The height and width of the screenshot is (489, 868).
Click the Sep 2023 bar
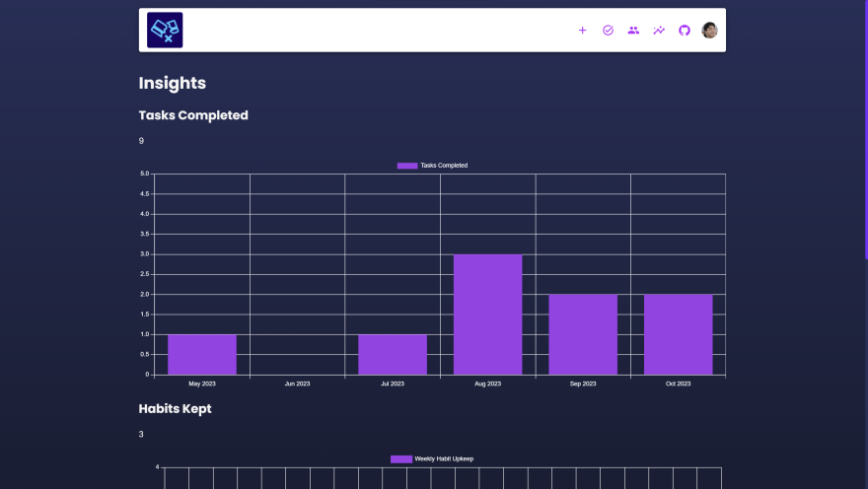583,334
